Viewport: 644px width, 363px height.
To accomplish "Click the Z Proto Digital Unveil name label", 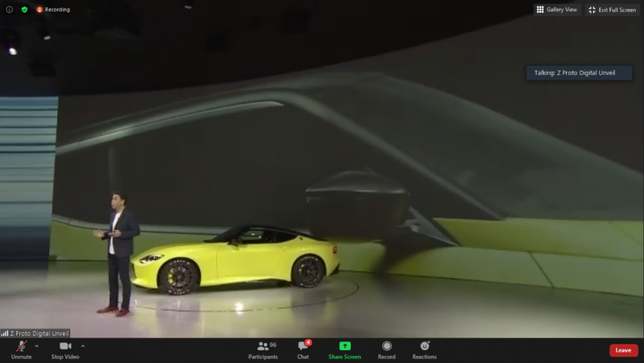I will [39, 333].
